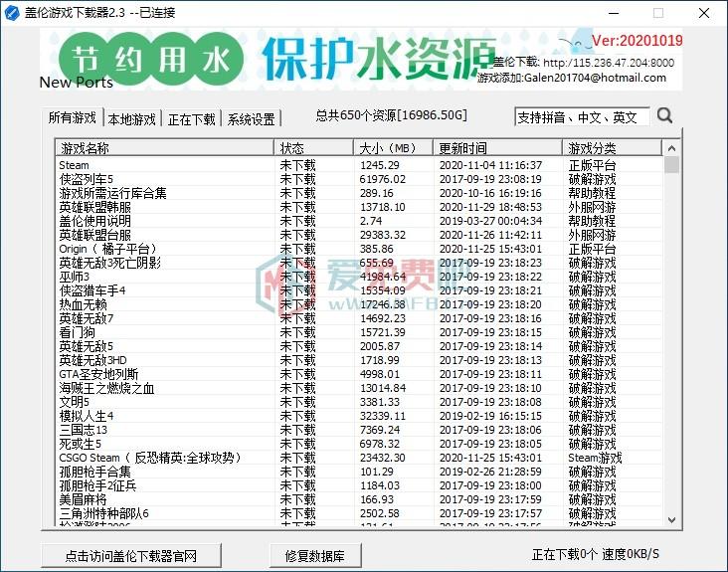The height and width of the screenshot is (572, 728).
Task: Select 海贼王之燃烧之血 row
Action: coord(359,388)
